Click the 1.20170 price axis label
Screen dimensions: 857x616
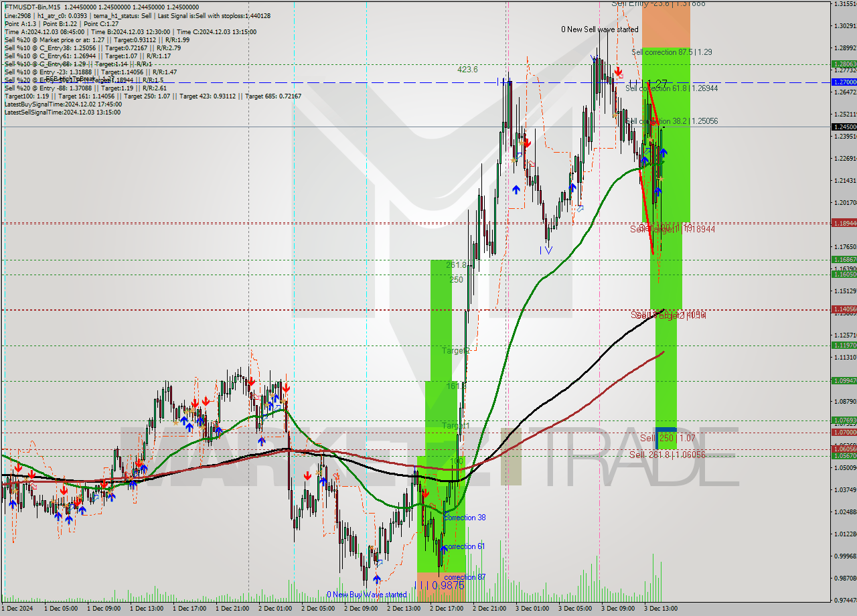pos(845,203)
